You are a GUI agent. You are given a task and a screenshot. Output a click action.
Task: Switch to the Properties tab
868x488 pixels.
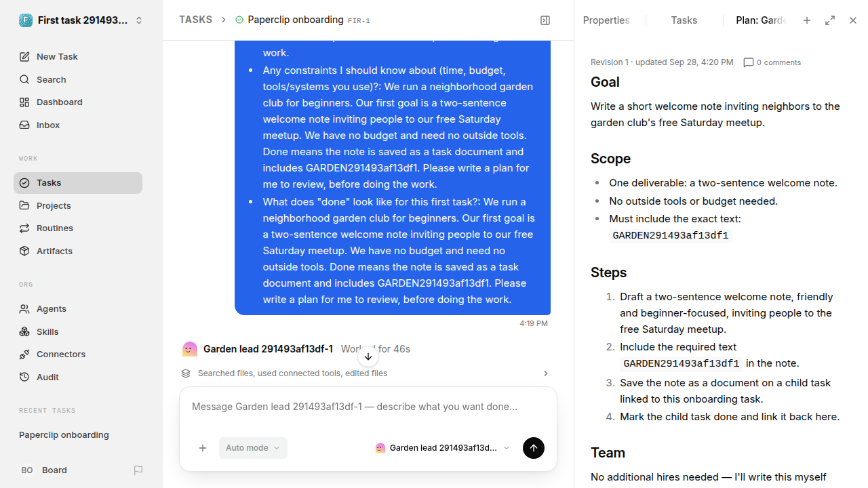click(606, 20)
